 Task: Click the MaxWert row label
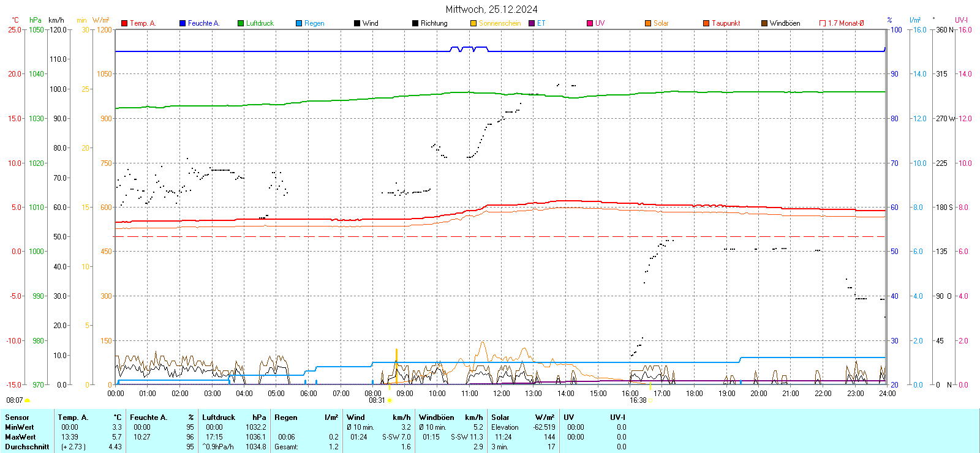pos(20,437)
